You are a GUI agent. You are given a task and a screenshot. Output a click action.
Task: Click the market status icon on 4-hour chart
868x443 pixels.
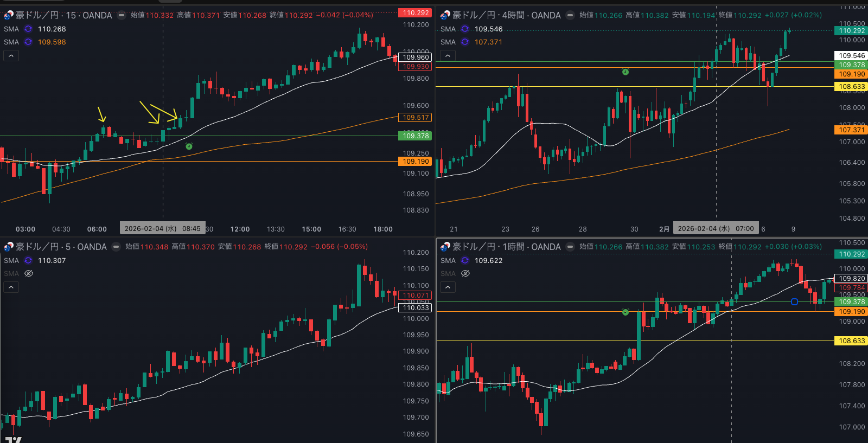[570, 15]
